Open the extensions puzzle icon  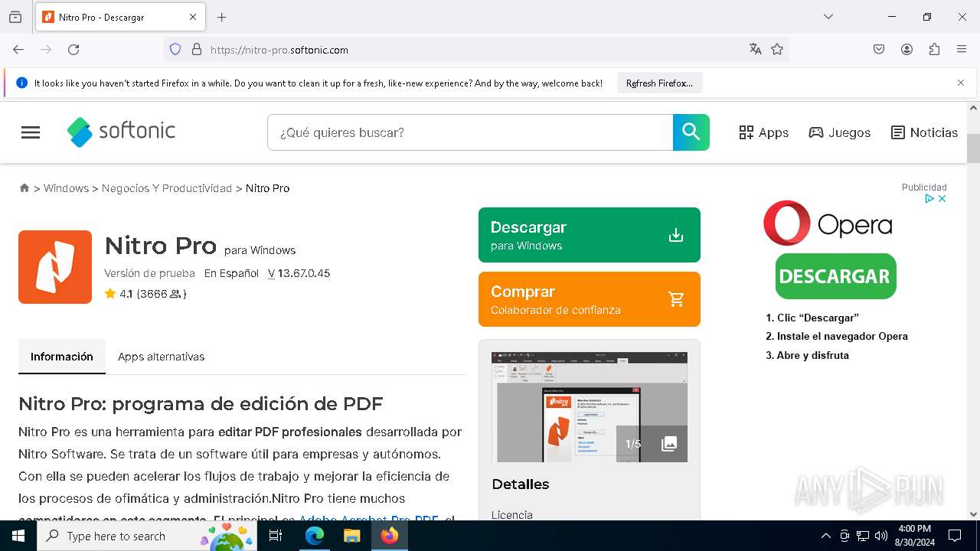point(934,50)
